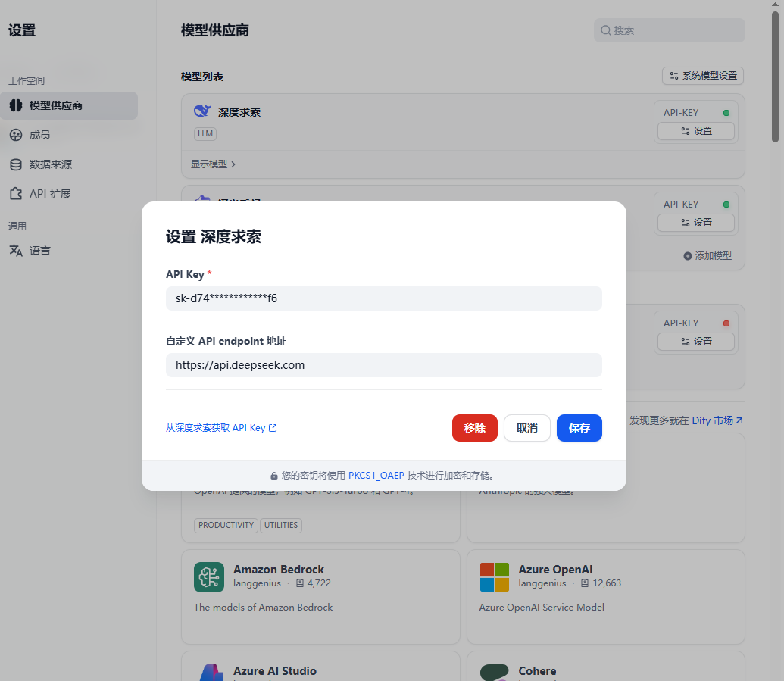Viewport: 784px width, 681px height.
Task: Click the arrow icon after Dify 市场
Action: [x=739, y=420]
